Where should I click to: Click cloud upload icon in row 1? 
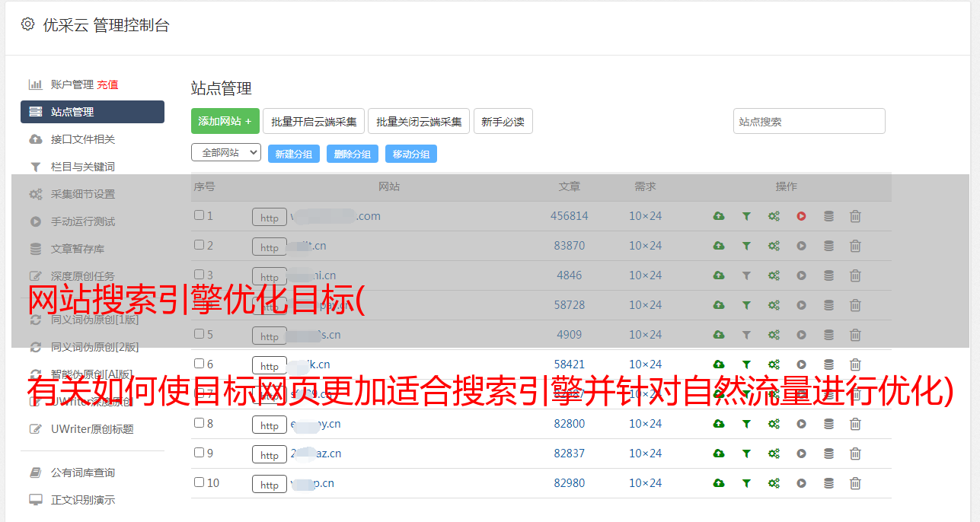(x=719, y=216)
